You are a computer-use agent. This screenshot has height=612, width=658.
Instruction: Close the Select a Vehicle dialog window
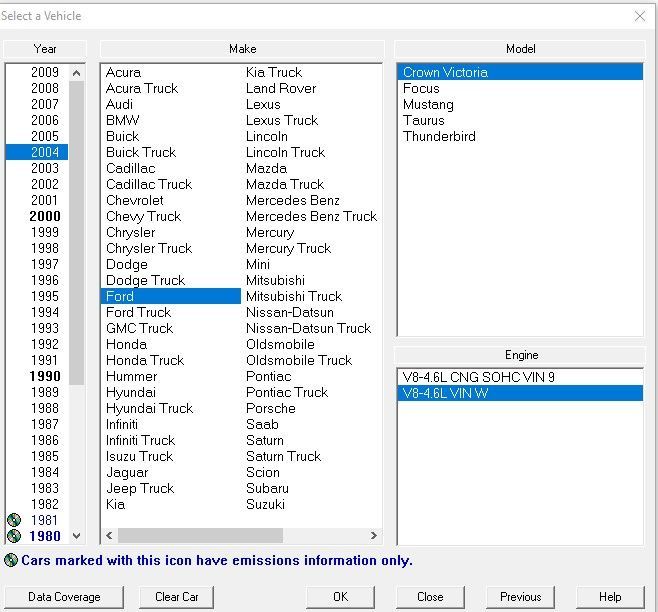tap(640, 16)
